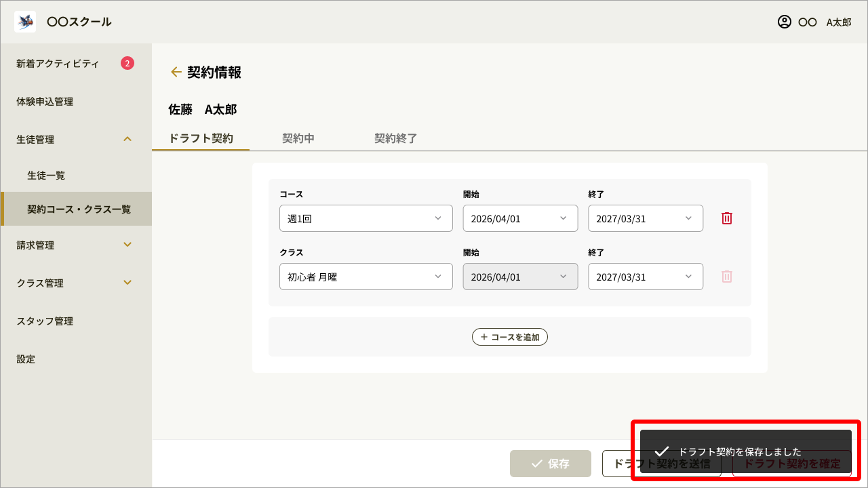Click the ドラフト契約を確定 button

point(791,464)
